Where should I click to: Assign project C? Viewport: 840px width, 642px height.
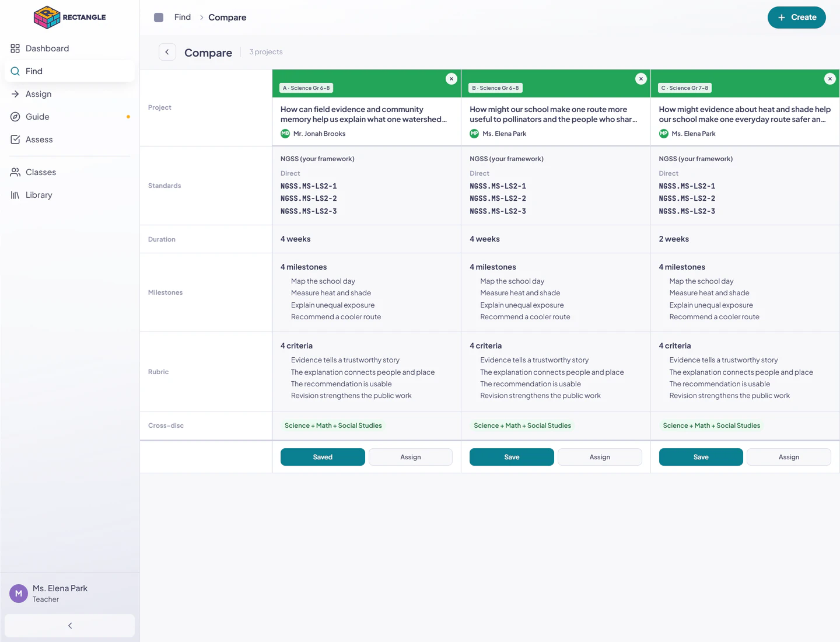[x=789, y=457]
